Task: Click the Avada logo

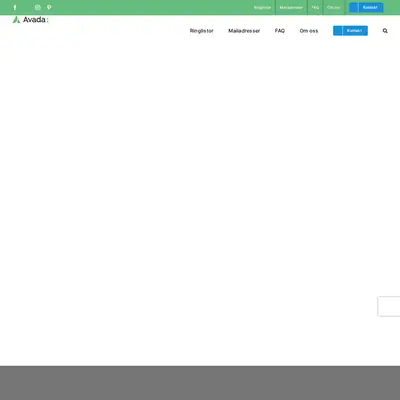Action: (x=30, y=20)
